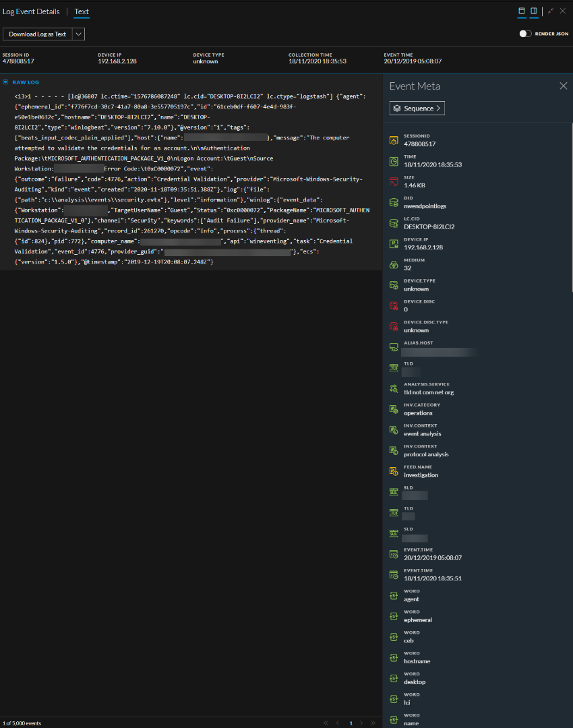
Task: Click Download Log as Text
Action: tap(38, 34)
